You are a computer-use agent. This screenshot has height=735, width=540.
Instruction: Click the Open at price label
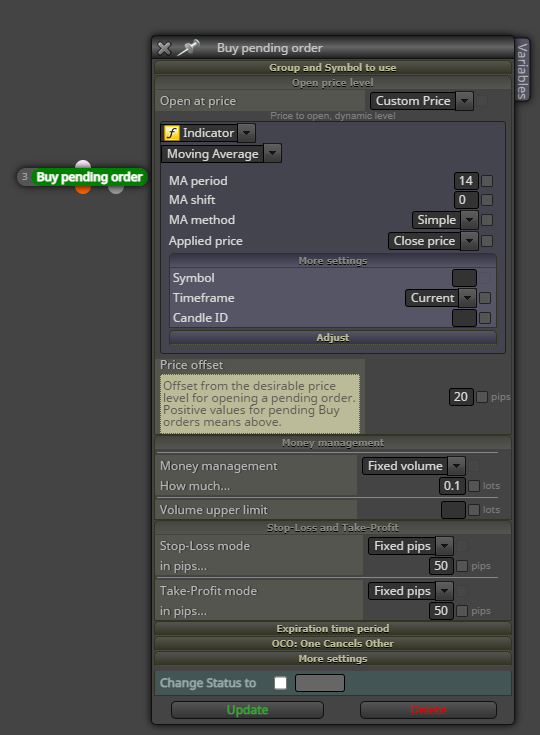[x=198, y=101]
